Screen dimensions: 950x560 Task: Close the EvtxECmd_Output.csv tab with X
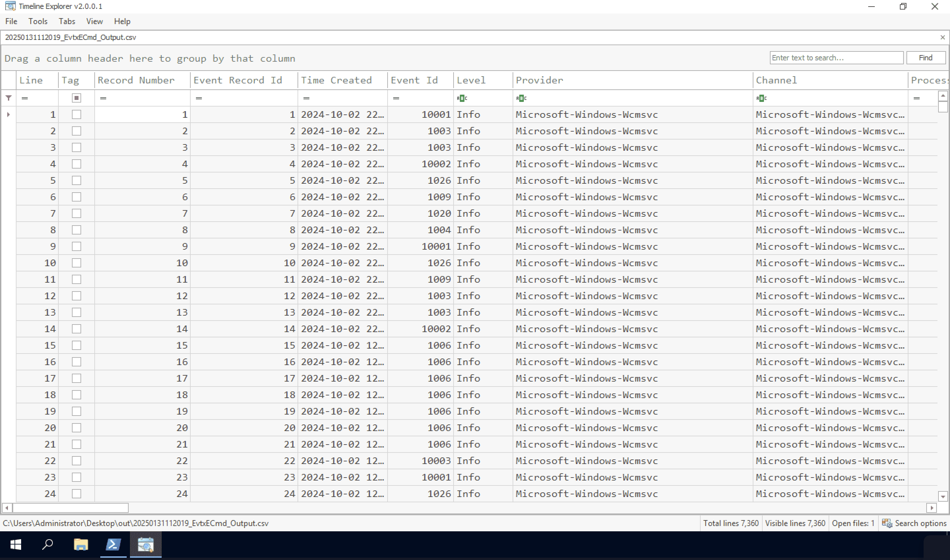942,37
